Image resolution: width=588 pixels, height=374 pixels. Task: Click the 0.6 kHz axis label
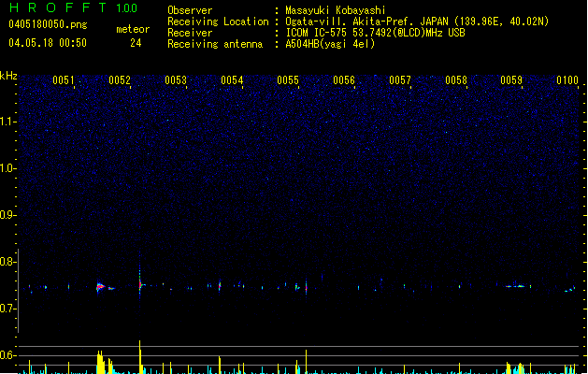click(x=7, y=355)
